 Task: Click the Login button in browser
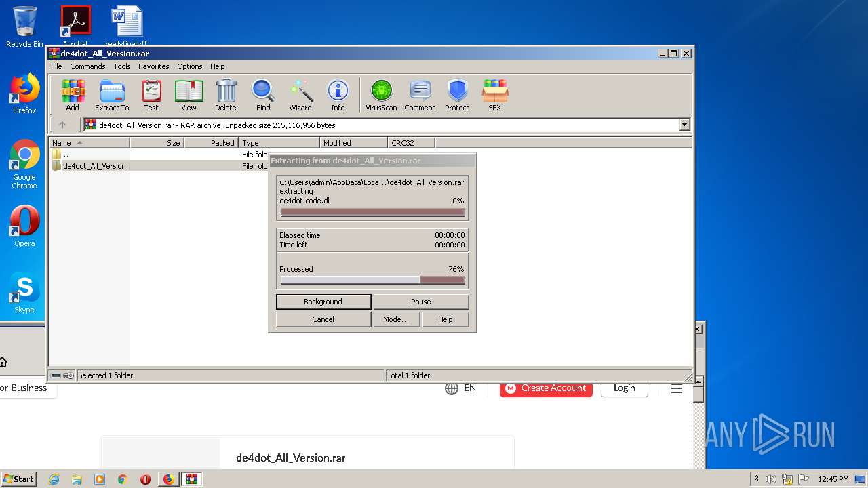(x=625, y=388)
